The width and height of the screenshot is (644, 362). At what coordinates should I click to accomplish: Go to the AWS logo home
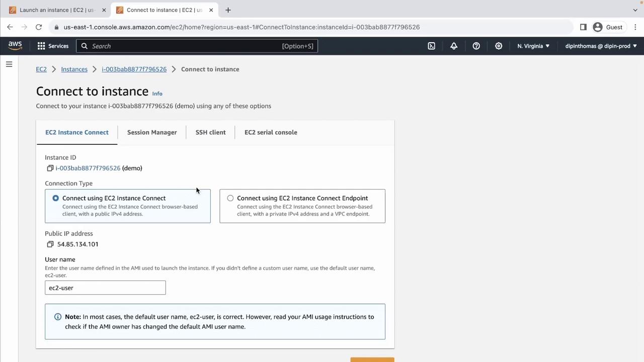click(15, 46)
